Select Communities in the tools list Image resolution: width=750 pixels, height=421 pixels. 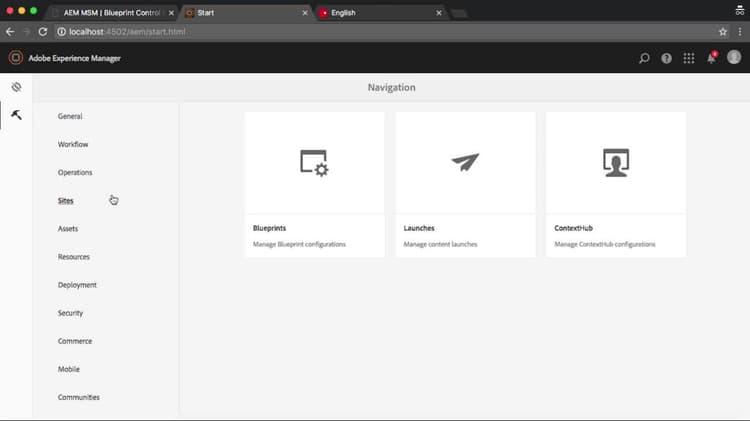(78, 397)
